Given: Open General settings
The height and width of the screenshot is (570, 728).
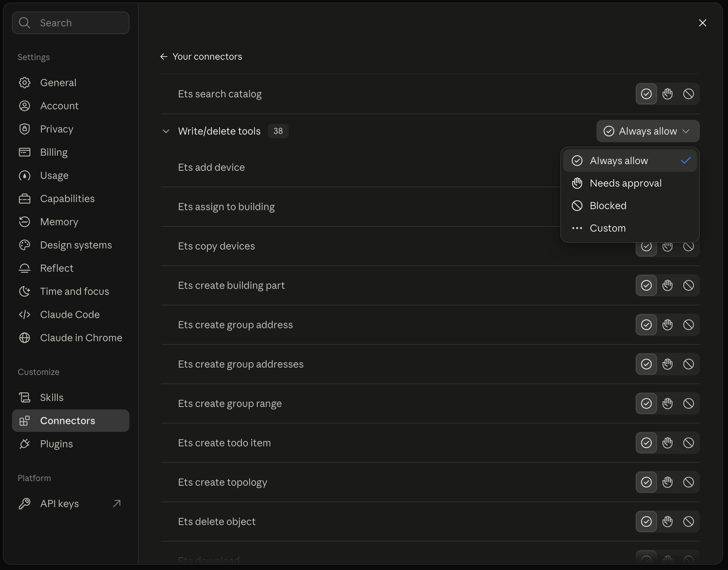Looking at the screenshot, I should click(71, 83).
